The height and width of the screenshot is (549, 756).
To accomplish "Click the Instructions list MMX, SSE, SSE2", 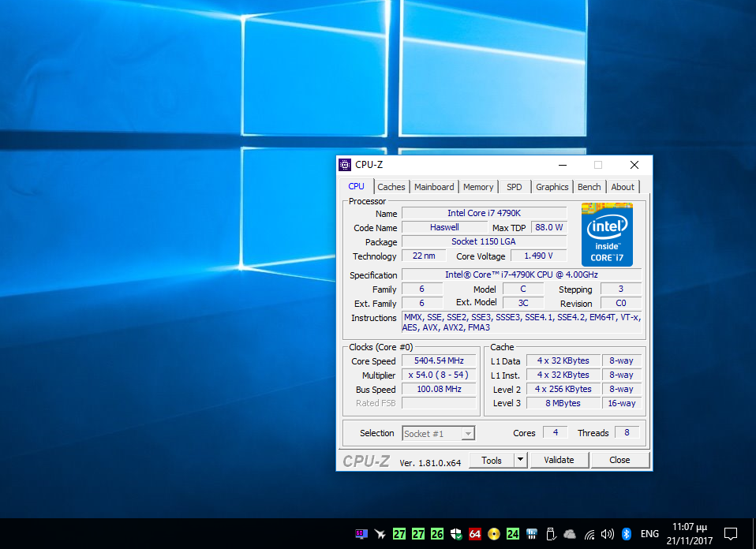I will 522,323.
